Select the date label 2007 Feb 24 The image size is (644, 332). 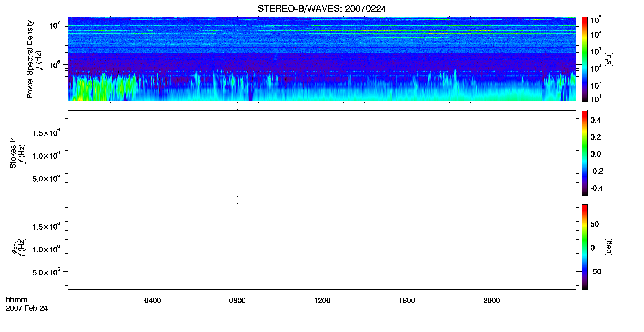coord(27,308)
